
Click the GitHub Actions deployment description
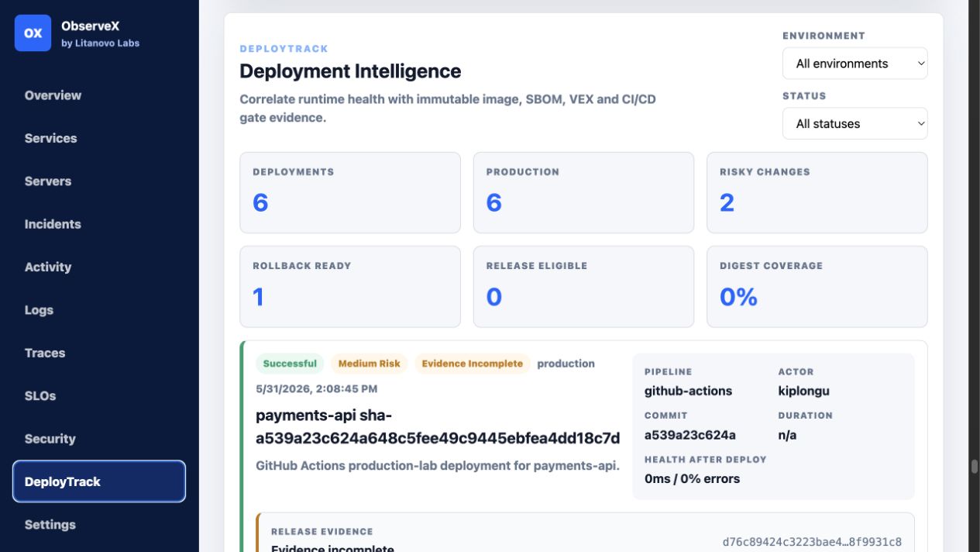(438, 466)
